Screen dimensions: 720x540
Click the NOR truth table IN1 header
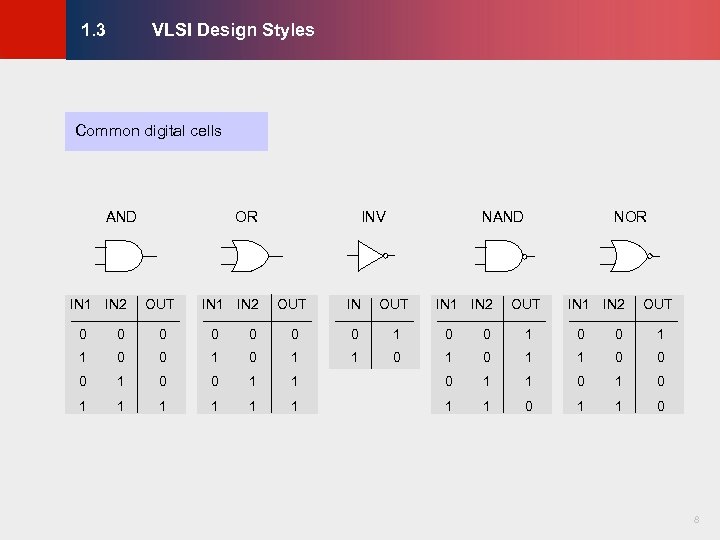tap(578, 304)
